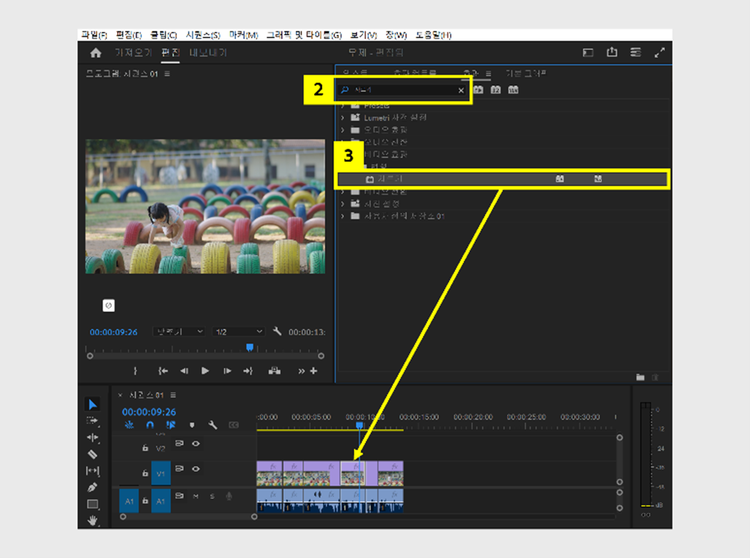The height and width of the screenshot is (558, 750).
Task: Filter effects by YUV Effects badge
Action: click(x=513, y=90)
